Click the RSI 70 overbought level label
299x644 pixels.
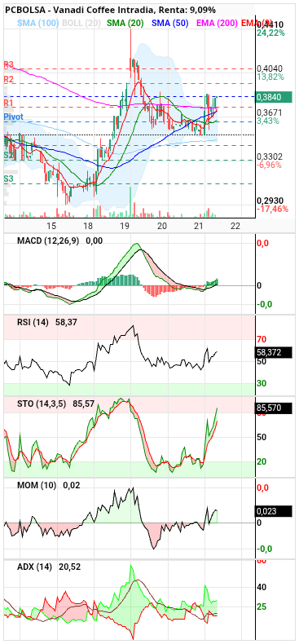coord(262,339)
